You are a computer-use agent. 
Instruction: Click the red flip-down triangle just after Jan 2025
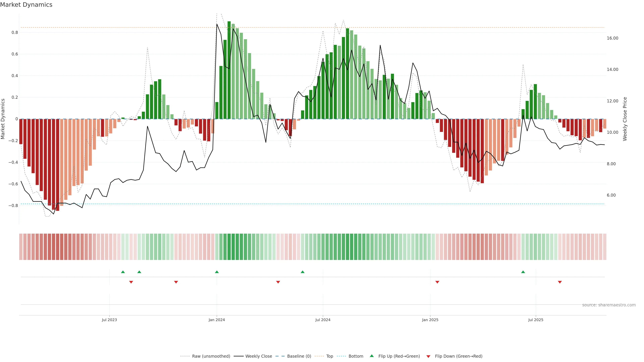click(x=437, y=282)
